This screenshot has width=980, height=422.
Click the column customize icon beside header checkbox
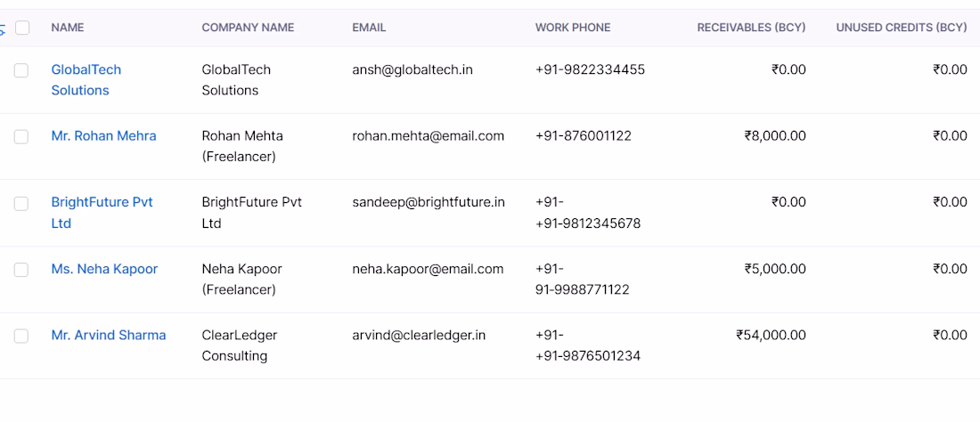point(2,28)
